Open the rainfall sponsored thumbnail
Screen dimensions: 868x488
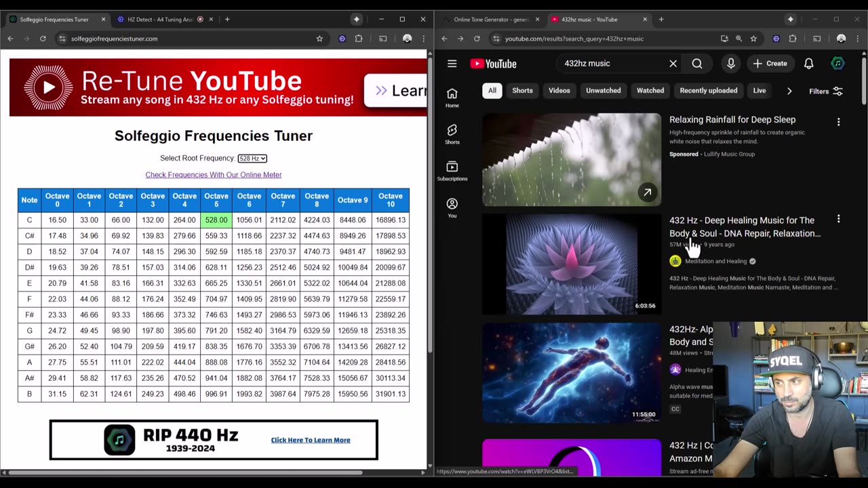[x=572, y=160]
